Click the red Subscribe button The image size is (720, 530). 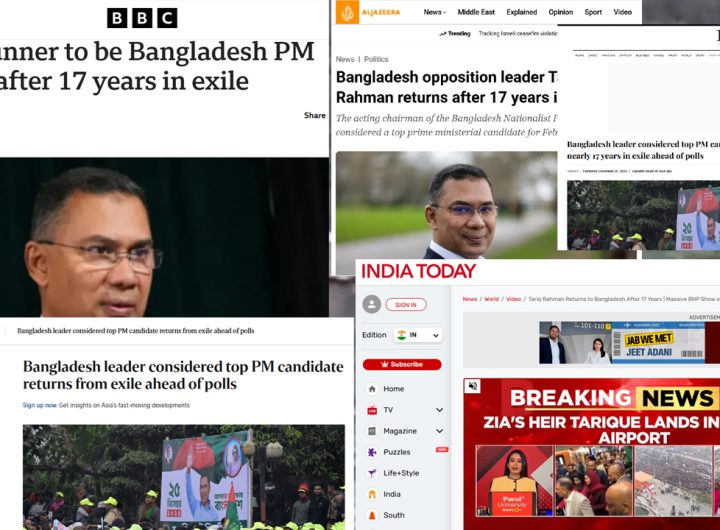pyautogui.click(x=402, y=364)
